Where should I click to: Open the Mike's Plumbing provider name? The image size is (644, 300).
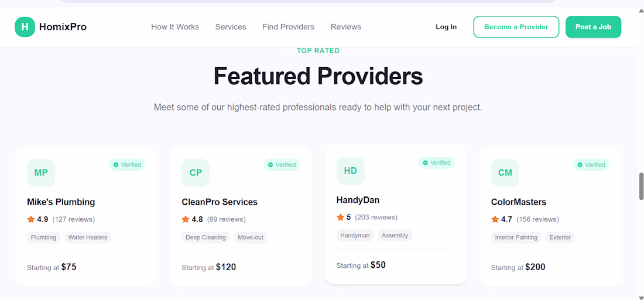click(61, 202)
